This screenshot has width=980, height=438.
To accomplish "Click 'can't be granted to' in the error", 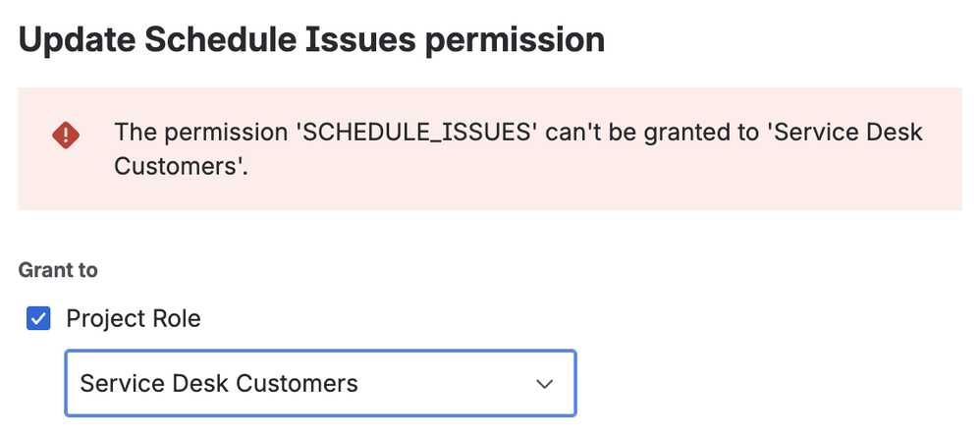I will (x=649, y=133).
